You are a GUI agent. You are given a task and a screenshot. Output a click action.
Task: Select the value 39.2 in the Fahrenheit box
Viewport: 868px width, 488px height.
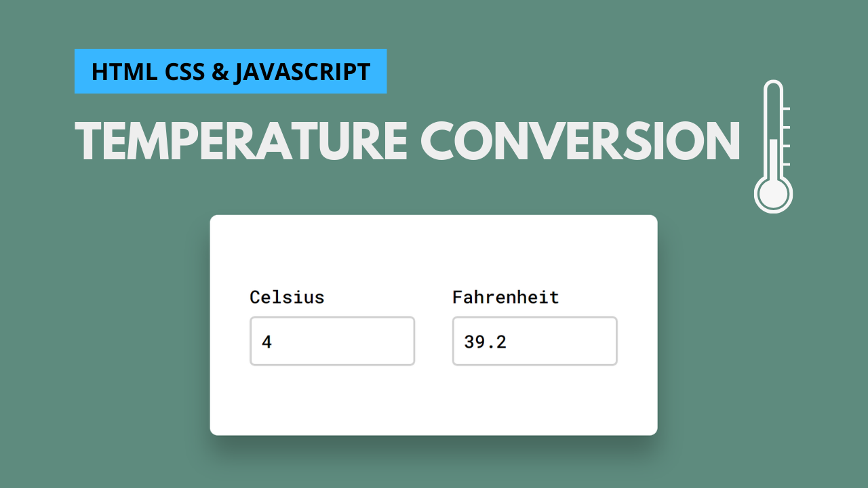click(486, 342)
